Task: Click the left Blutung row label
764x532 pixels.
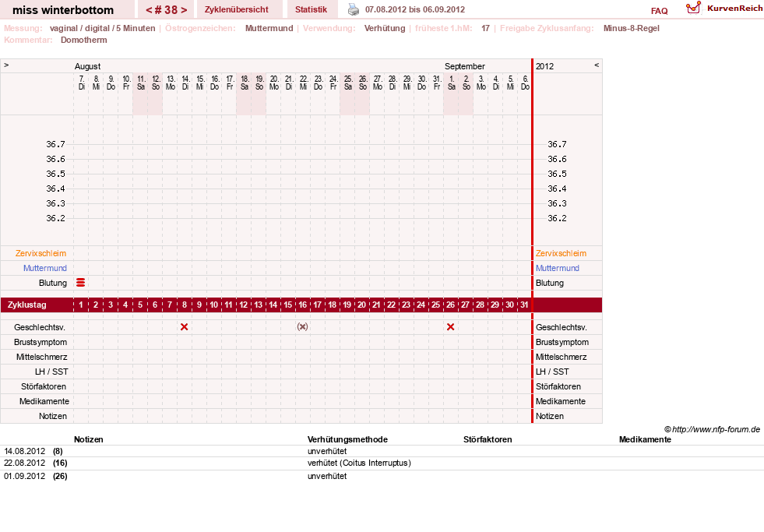Action: (53, 283)
